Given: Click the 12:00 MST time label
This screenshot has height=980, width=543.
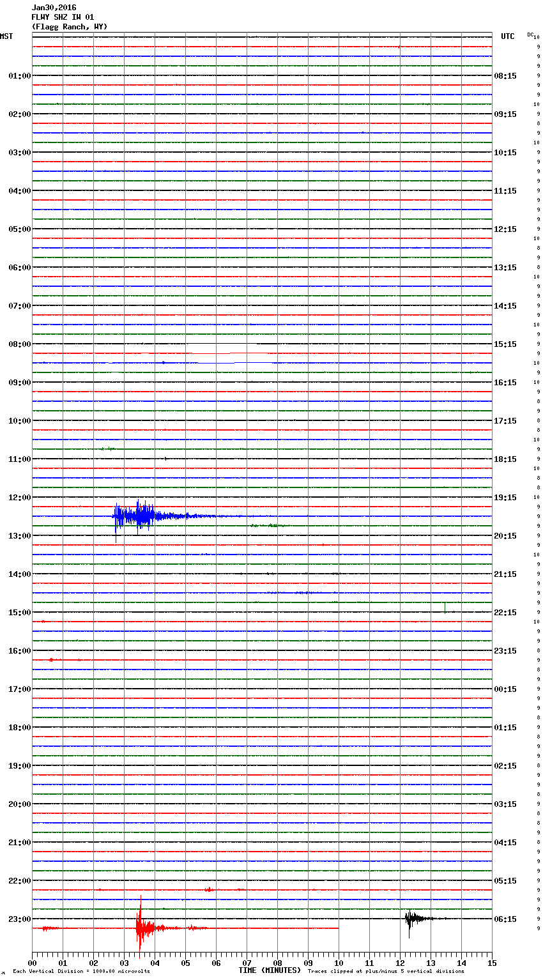Looking at the screenshot, I should point(20,498).
